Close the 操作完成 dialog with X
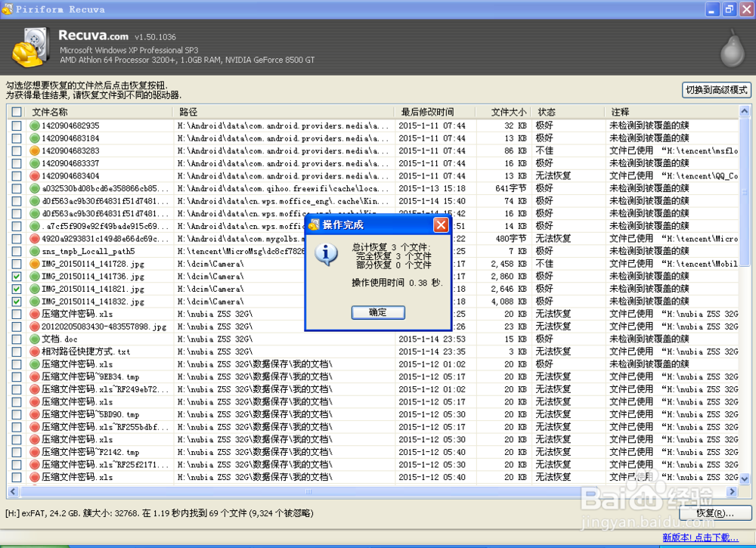Screen dimensions: 756x548 pos(441,224)
